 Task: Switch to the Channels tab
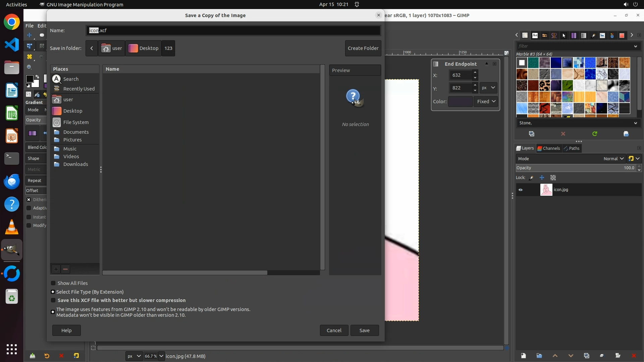point(549,148)
